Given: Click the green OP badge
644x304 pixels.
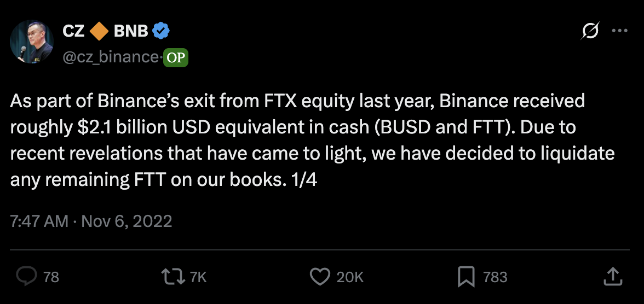Looking at the screenshot, I should point(175,57).
